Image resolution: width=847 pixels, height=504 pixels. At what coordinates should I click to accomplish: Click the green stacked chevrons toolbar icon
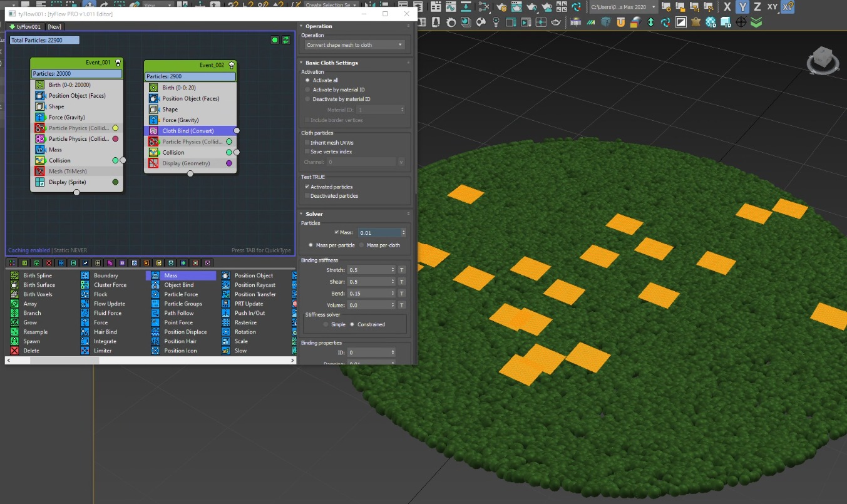tap(756, 23)
